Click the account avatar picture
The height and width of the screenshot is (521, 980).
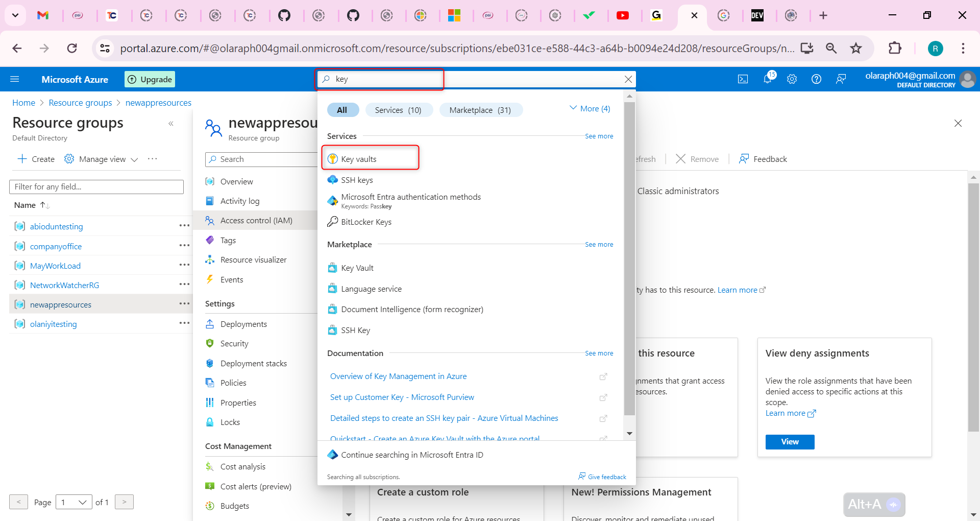[x=967, y=79]
